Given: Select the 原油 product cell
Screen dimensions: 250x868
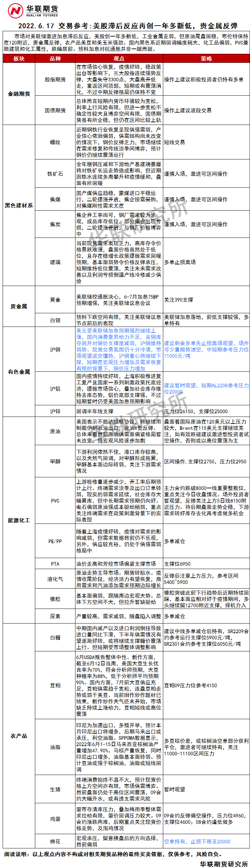Looking at the screenshot, I should click(x=55, y=431).
